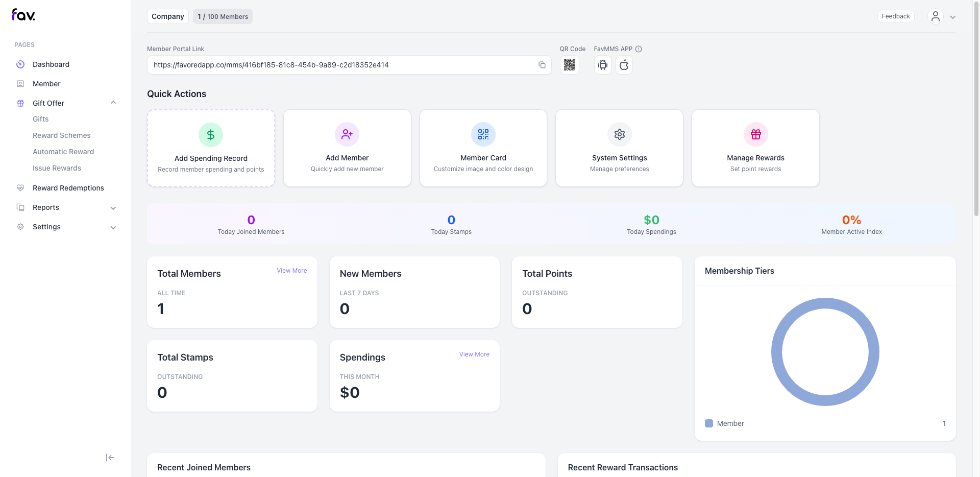The height and width of the screenshot is (477, 980).
Task: Open System Settings from Quick Actions
Action: click(619, 148)
